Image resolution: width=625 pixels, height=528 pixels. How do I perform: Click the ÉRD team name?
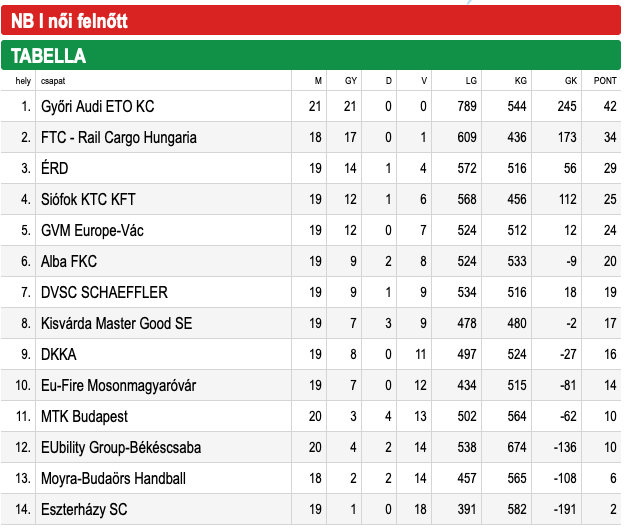pyautogui.click(x=55, y=167)
